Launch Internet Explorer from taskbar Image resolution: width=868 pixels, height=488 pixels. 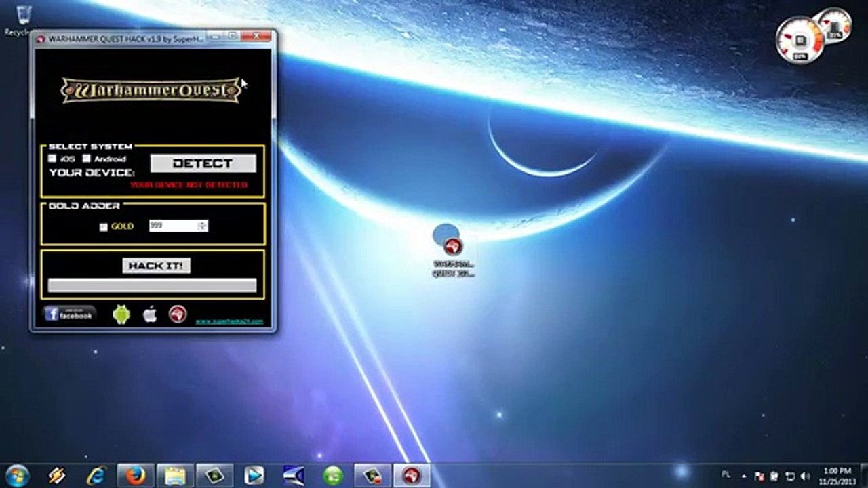[96, 475]
